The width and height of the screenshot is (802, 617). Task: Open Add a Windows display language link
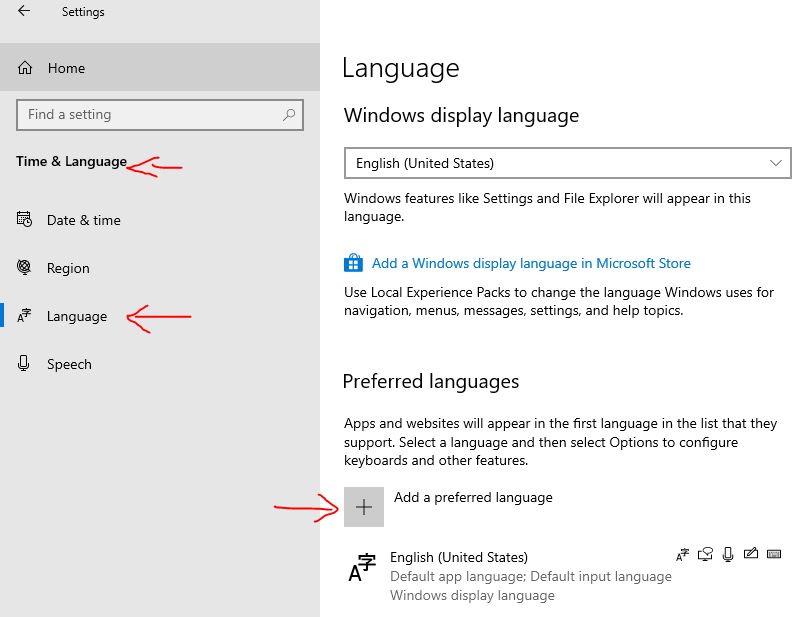531,263
